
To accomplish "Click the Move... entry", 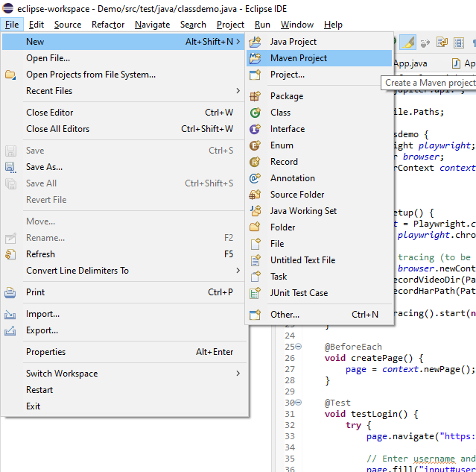I will pyautogui.click(x=123, y=221).
